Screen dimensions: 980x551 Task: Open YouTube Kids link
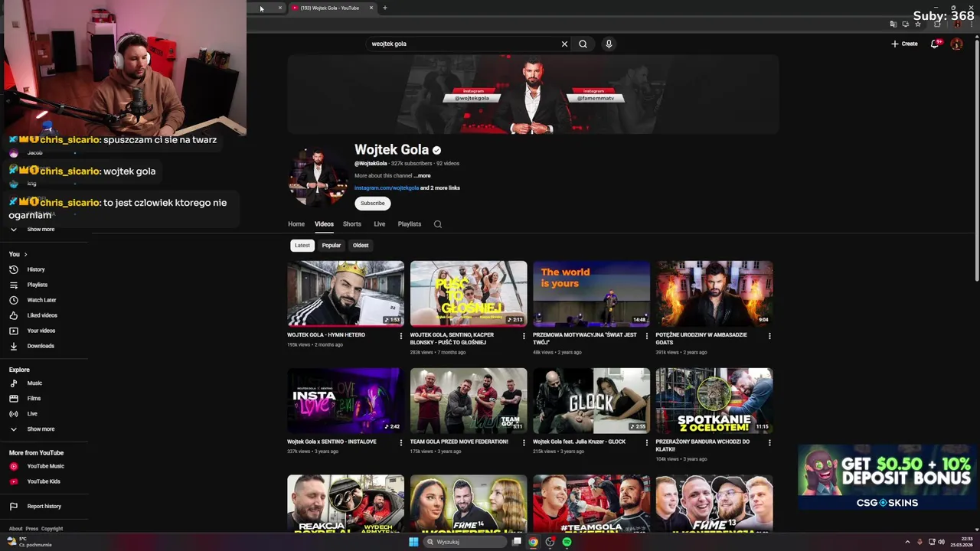coord(44,481)
